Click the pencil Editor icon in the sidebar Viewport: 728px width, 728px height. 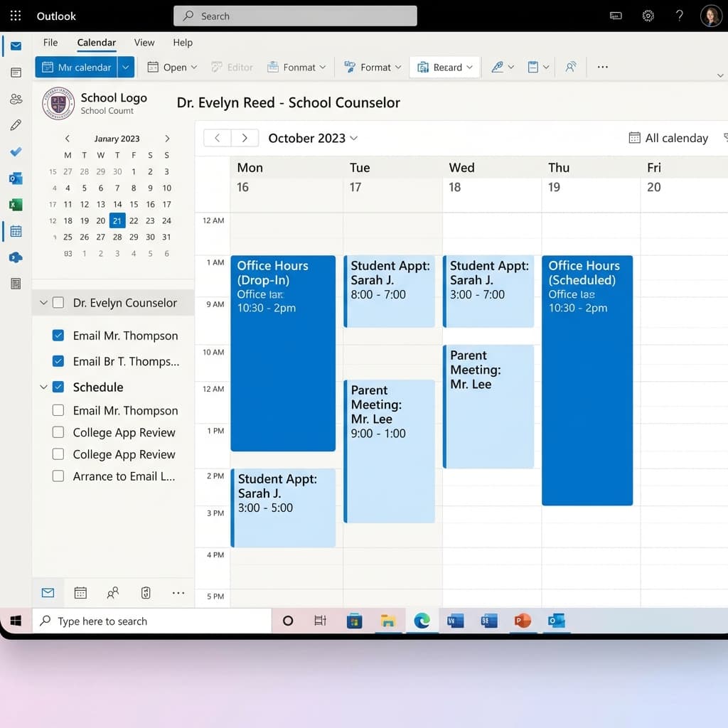pos(16,125)
